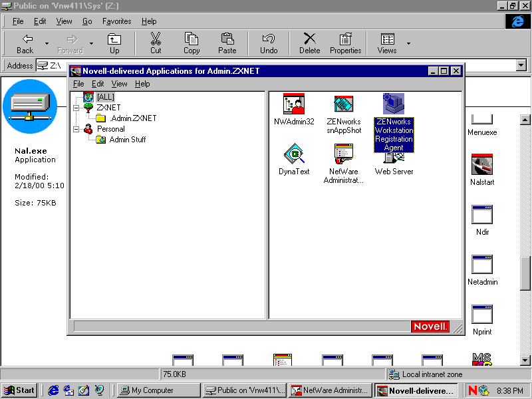Click the View Channels quick launch icon
Viewport: 532px width, 399px height.
[99, 390]
